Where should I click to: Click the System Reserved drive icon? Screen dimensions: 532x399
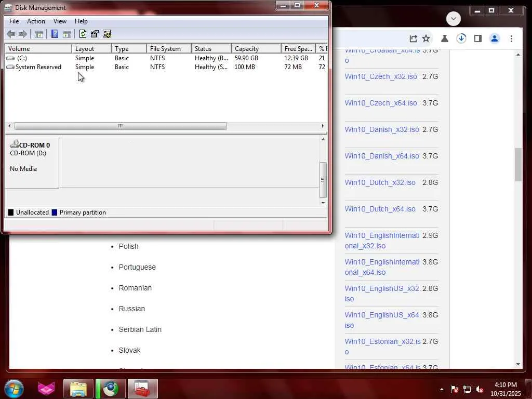click(x=10, y=67)
